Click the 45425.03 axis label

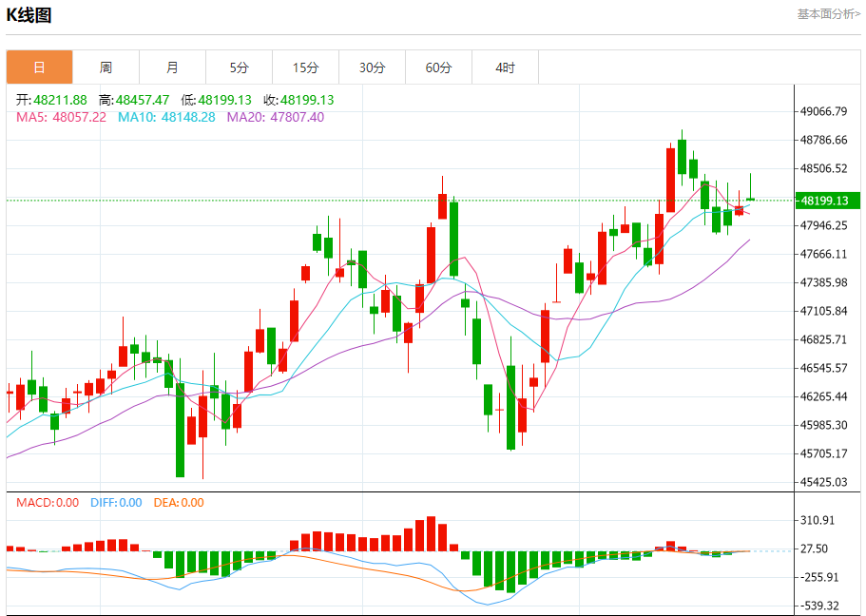tap(824, 482)
